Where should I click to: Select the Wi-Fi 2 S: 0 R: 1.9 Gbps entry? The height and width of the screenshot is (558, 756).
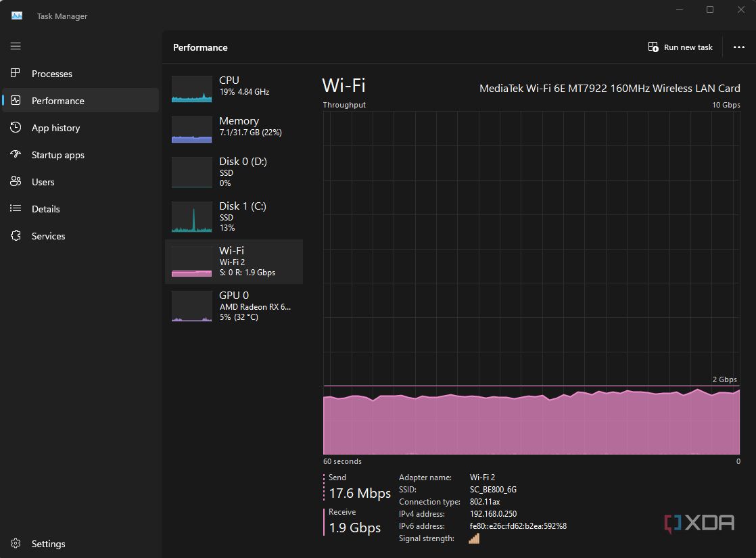point(234,262)
